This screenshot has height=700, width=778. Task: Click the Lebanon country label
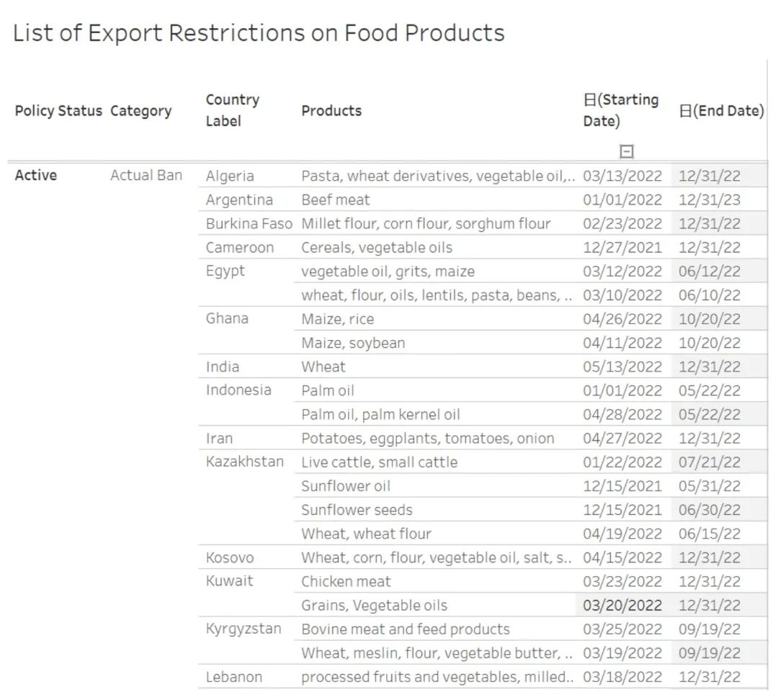pos(234,677)
